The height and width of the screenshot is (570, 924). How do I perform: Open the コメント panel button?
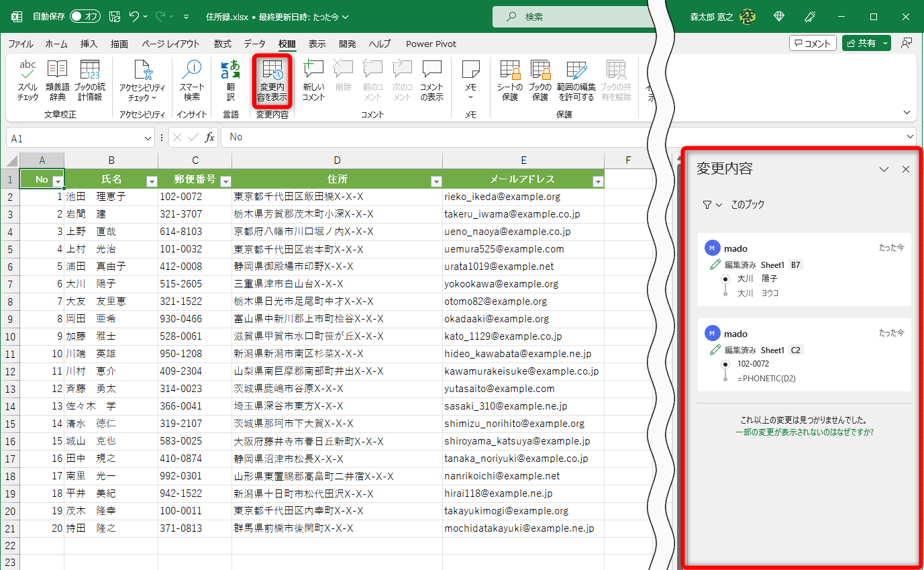pyautogui.click(x=813, y=42)
